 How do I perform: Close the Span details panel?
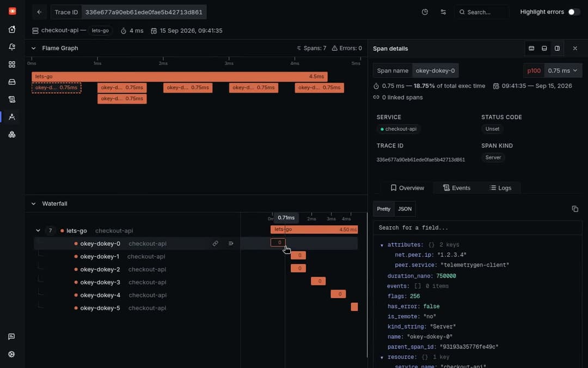click(575, 49)
